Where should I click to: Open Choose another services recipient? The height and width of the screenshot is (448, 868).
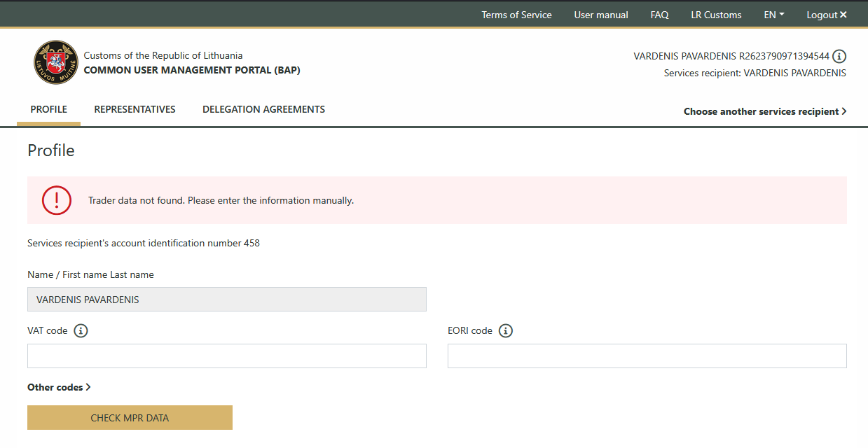click(x=764, y=111)
